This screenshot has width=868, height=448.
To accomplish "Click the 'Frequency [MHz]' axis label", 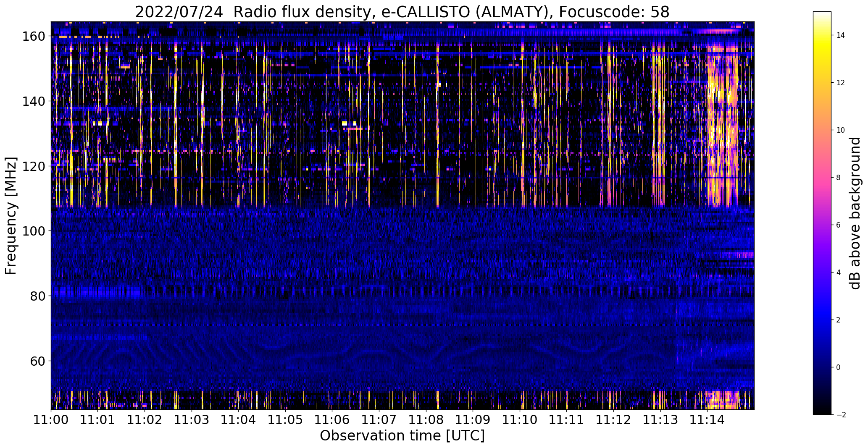I will coord(11,216).
